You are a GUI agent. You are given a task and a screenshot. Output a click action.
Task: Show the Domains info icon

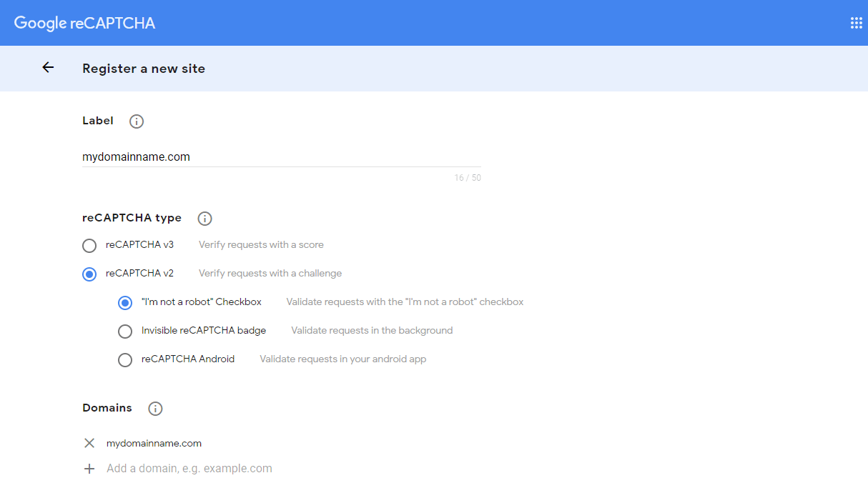[155, 409]
